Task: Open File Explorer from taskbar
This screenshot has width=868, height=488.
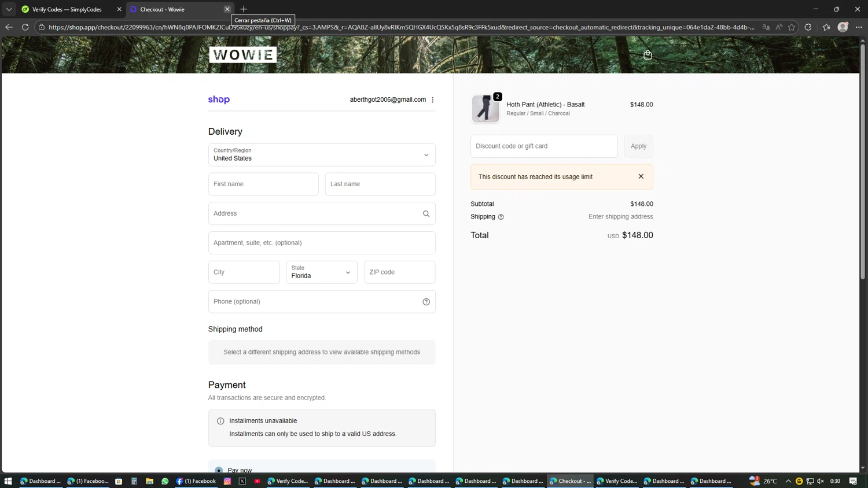Action: (149, 481)
